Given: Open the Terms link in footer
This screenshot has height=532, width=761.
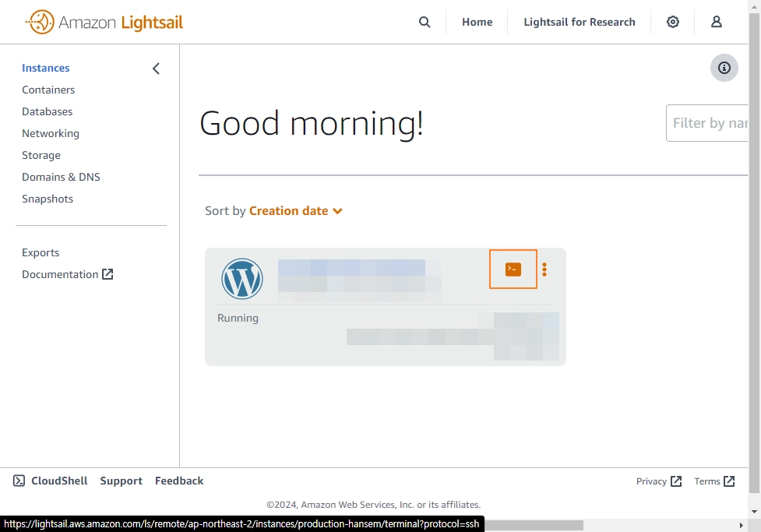Looking at the screenshot, I should (x=714, y=481).
